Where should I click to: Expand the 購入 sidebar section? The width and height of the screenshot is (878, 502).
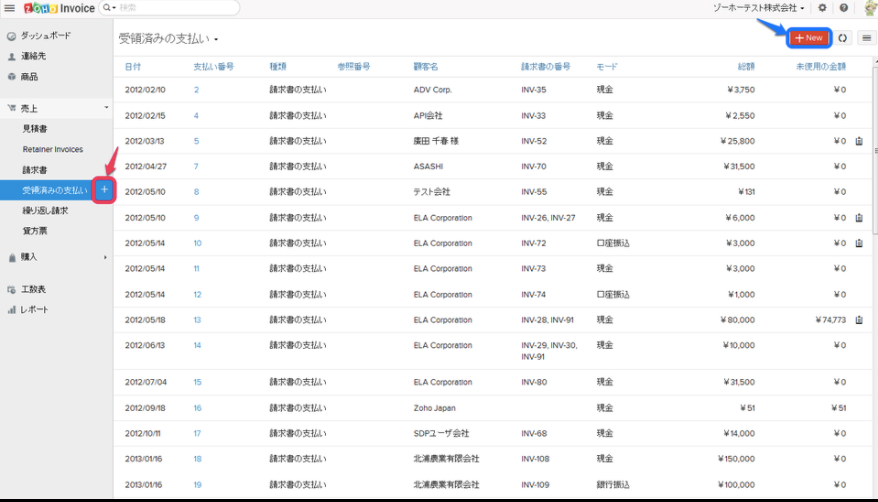(x=106, y=257)
